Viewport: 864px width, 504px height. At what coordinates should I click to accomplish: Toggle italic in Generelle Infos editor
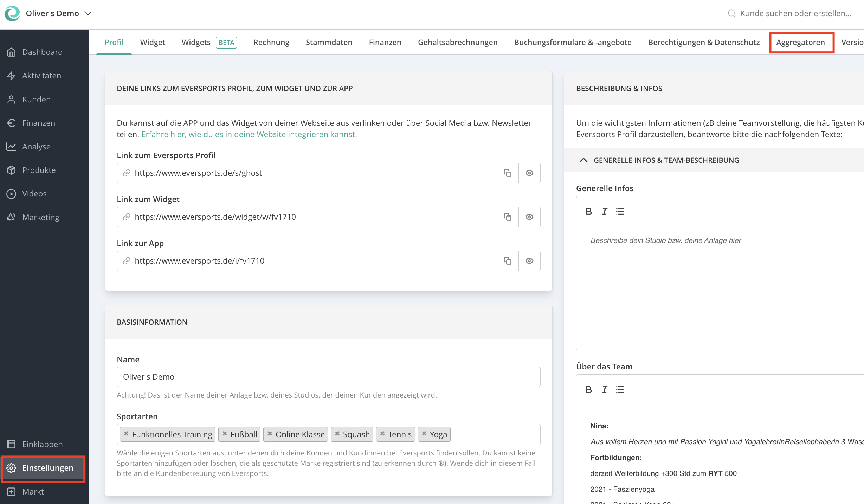605,212
